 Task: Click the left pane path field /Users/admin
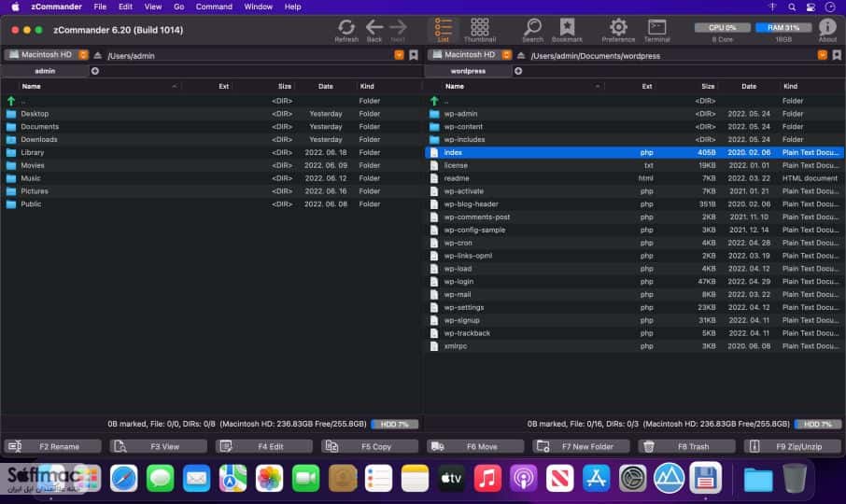248,55
